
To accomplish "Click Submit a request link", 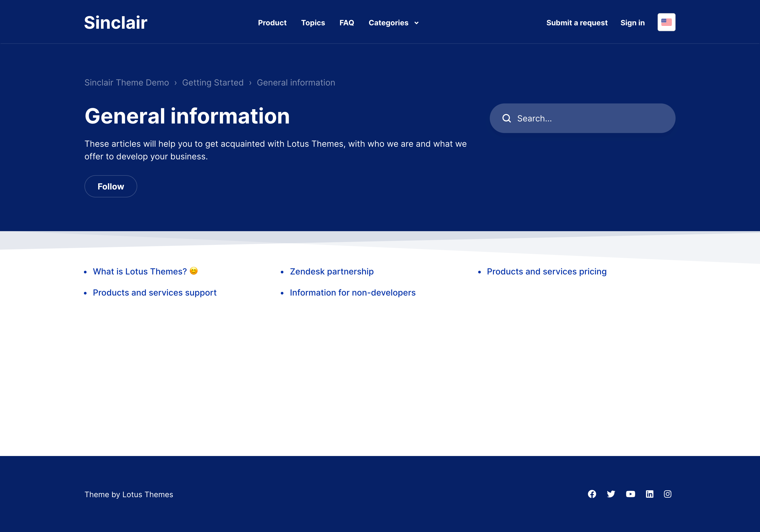I will (577, 23).
